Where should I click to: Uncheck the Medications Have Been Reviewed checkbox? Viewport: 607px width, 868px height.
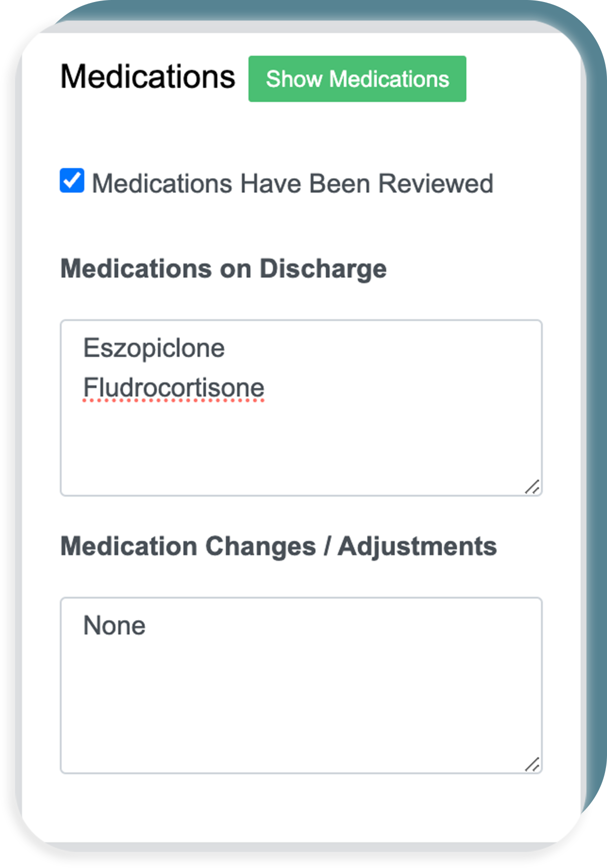pos(72,181)
